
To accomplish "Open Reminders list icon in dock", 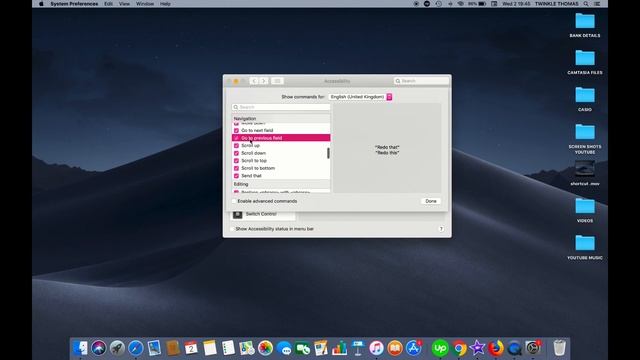I will click(228, 348).
